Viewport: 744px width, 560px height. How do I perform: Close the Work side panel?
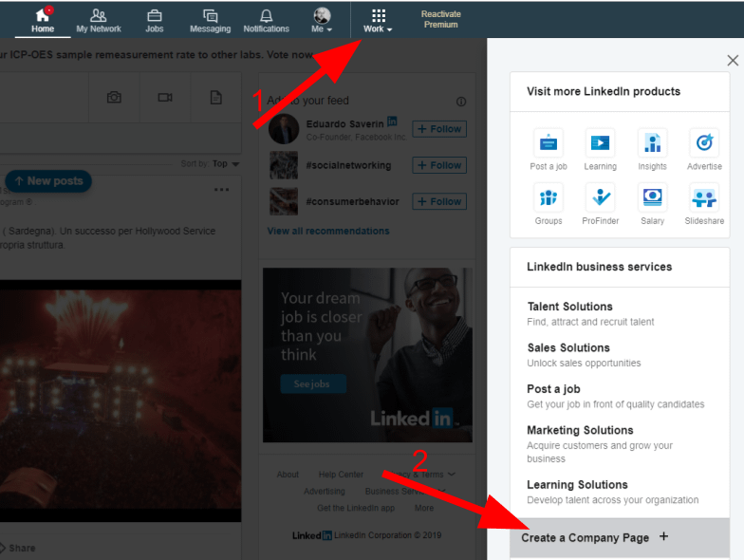[x=733, y=61]
